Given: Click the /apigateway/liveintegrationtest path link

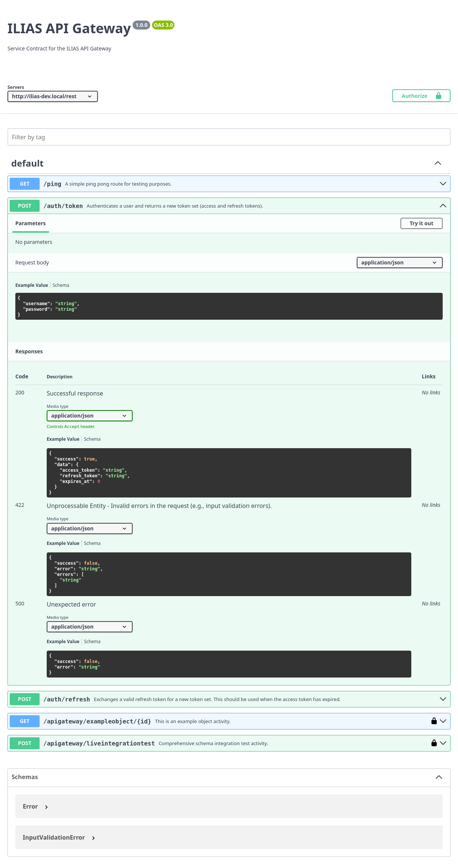Looking at the screenshot, I should 99,743.
